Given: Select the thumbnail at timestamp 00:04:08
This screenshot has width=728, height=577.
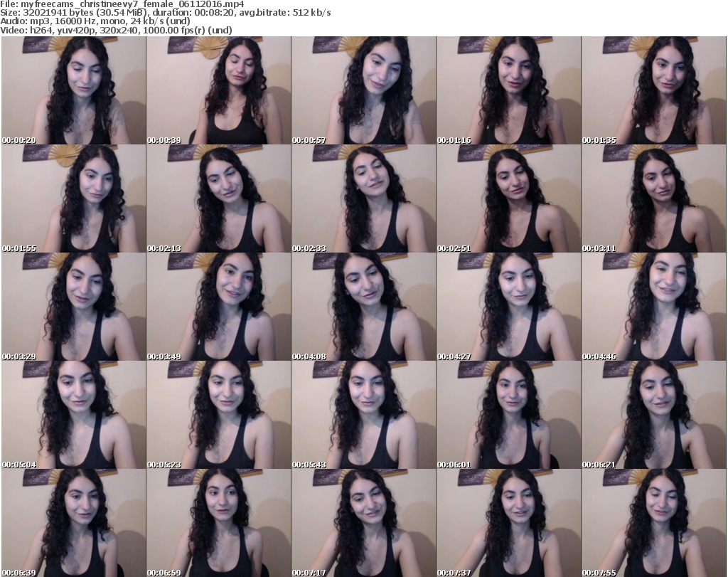Looking at the screenshot, I should tap(363, 307).
